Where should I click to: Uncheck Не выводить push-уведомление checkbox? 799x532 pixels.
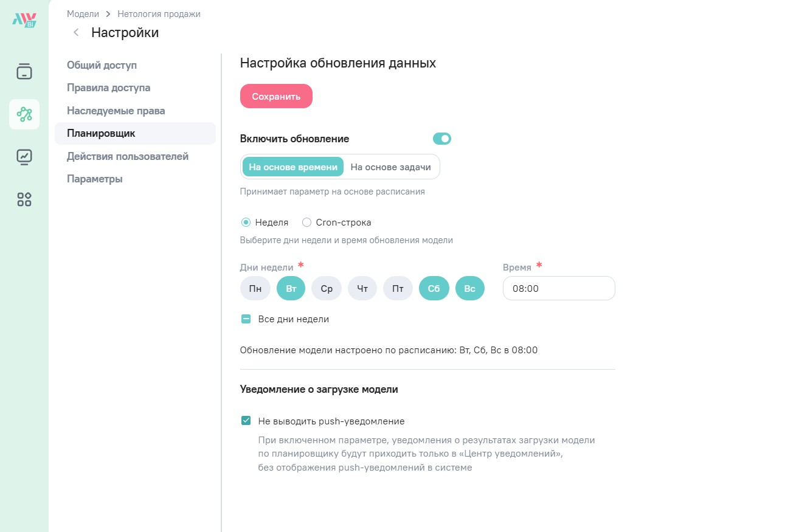(x=246, y=421)
